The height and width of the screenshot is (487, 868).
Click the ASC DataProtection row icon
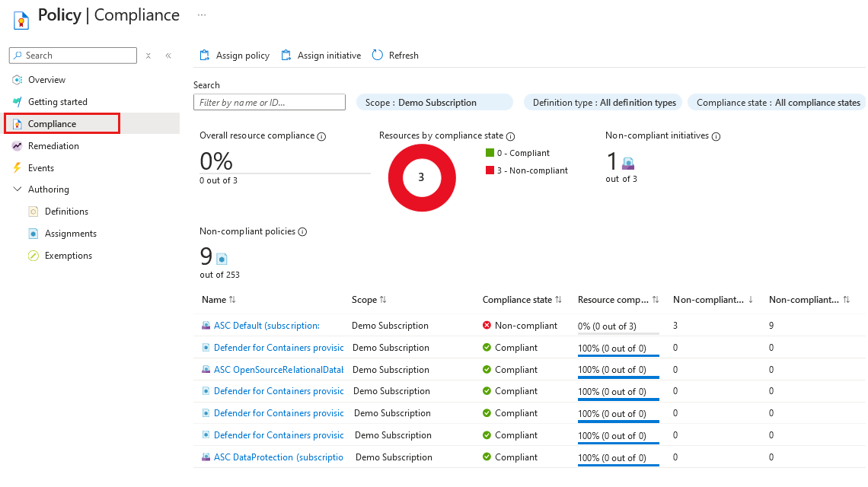tap(206, 457)
